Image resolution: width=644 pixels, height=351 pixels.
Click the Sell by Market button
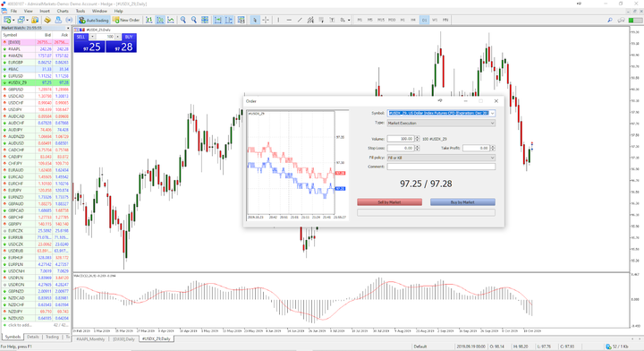click(x=389, y=202)
